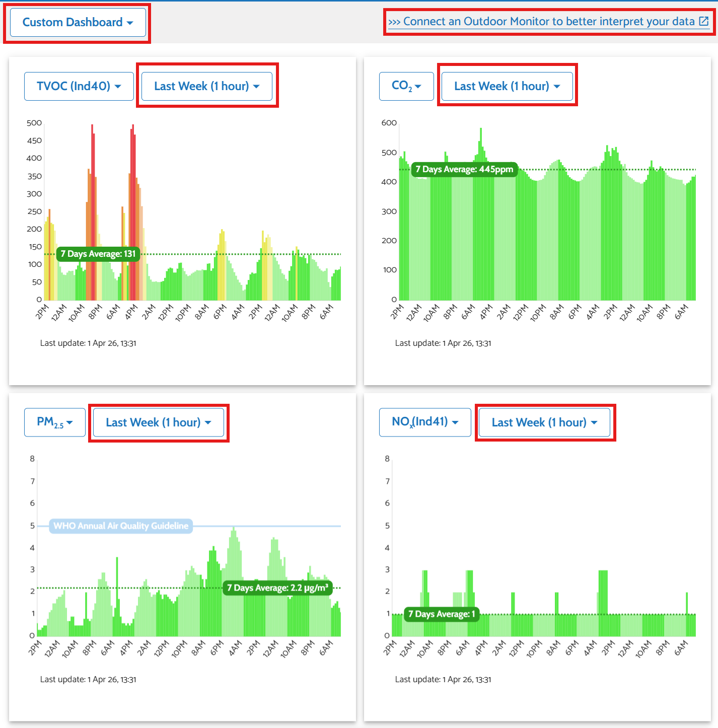Expand the PM2.5 sensor selector

[54, 422]
